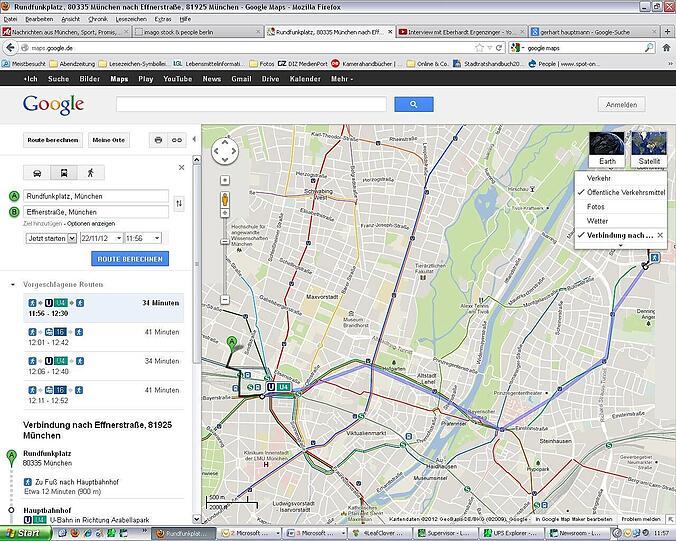
Task: Click Optionen anzeigen link
Action: pos(91,224)
